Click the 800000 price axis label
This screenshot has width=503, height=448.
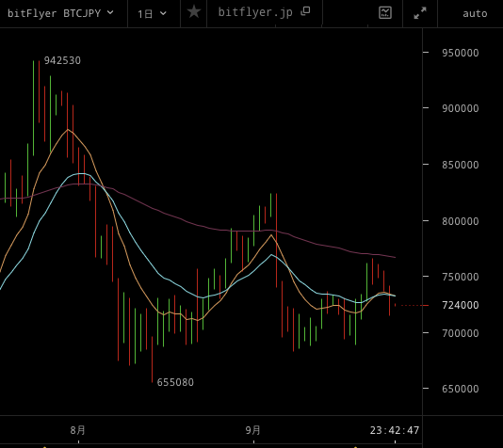point(461,221)
